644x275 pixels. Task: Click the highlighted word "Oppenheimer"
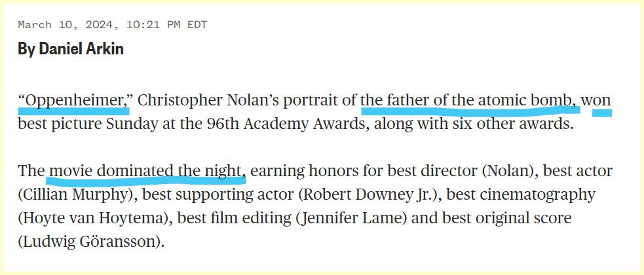click(x=75, y=100)
